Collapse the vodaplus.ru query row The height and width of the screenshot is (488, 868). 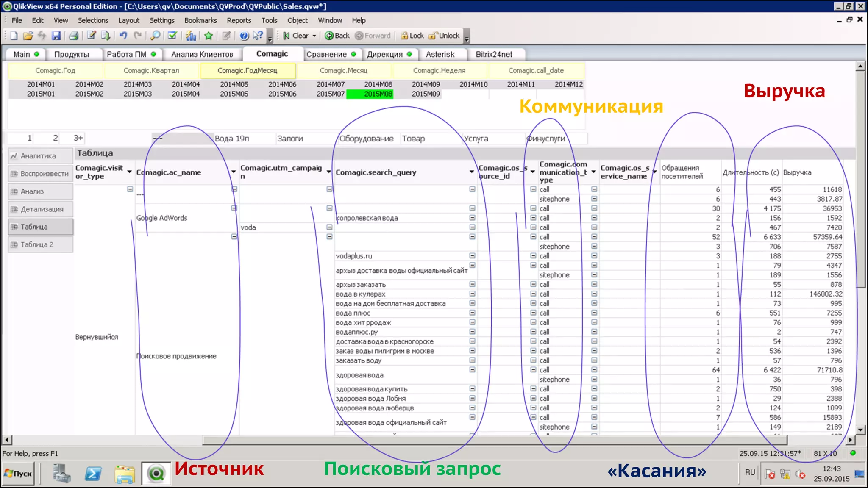click(472, 255)
